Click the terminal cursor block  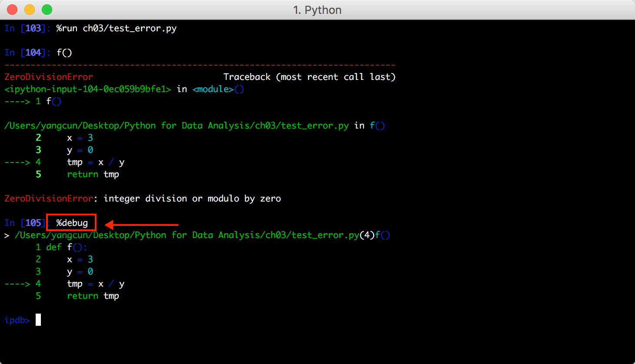[38, 320]
